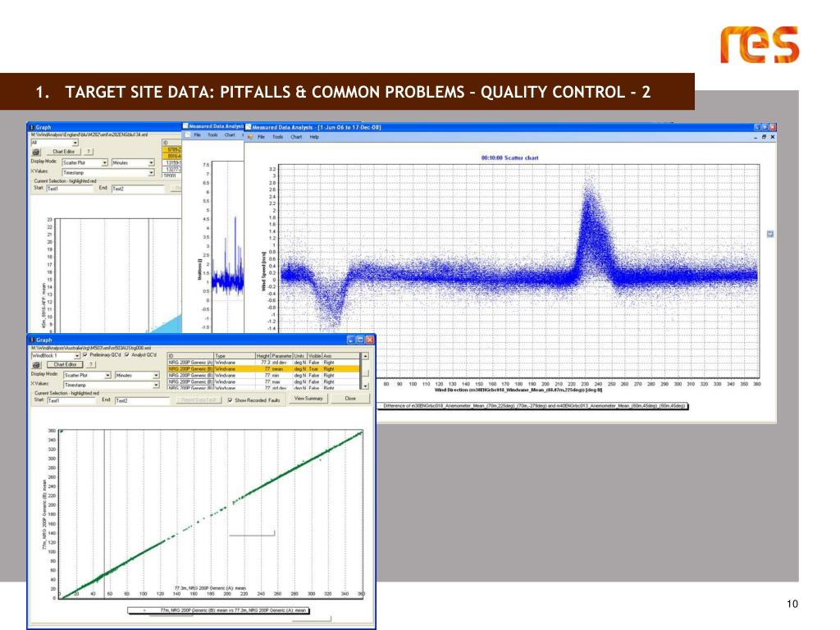
Task: Select the highlighted NRG 200P Generic (B) mean row
Action: [x=263, y=369]
